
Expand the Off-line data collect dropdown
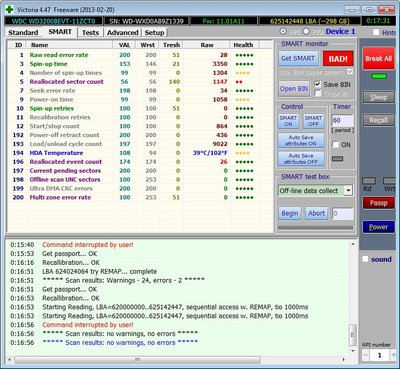tap(348, 191)
